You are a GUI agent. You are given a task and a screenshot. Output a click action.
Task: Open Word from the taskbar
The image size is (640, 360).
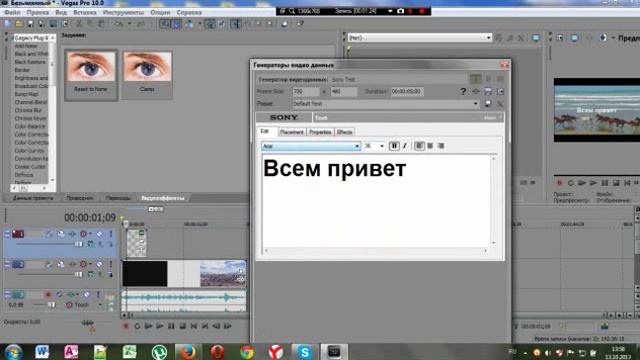click(x=42, y=351)
